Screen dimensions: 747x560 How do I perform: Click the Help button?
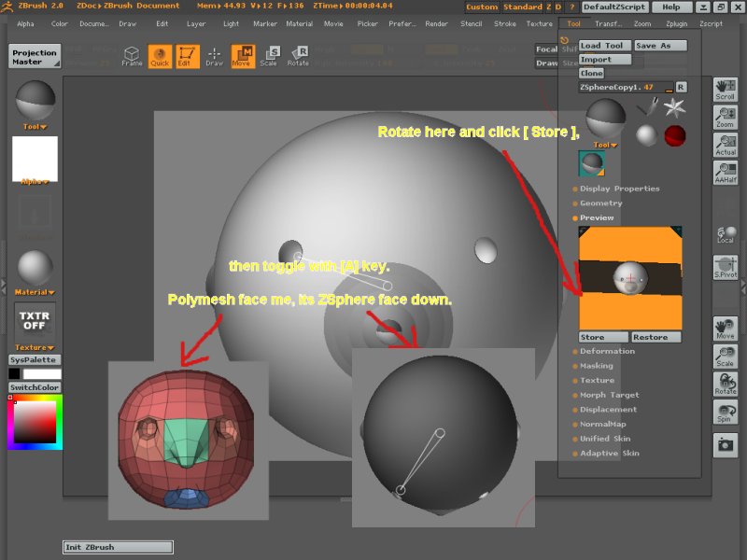pyautogui.click(x=671, y=7)
